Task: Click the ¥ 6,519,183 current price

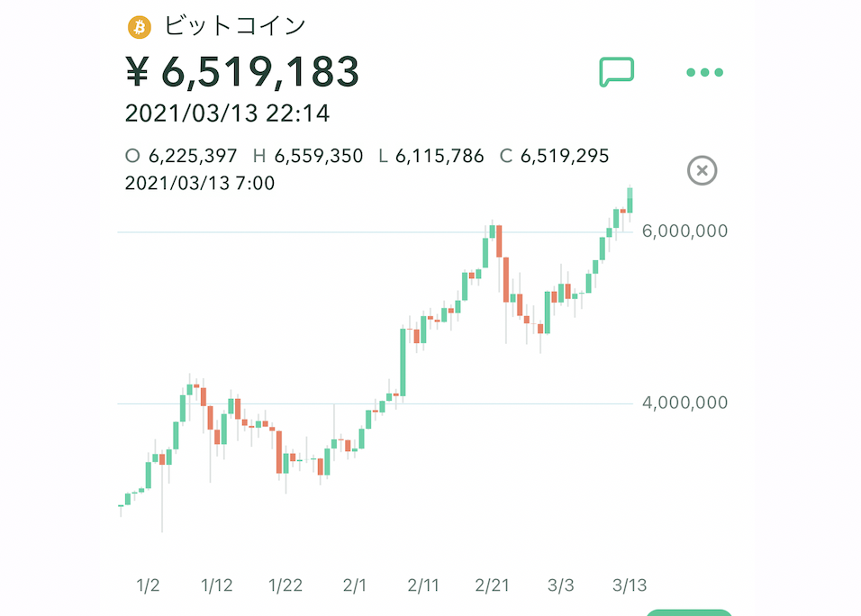Action: [x=242, y=72]
